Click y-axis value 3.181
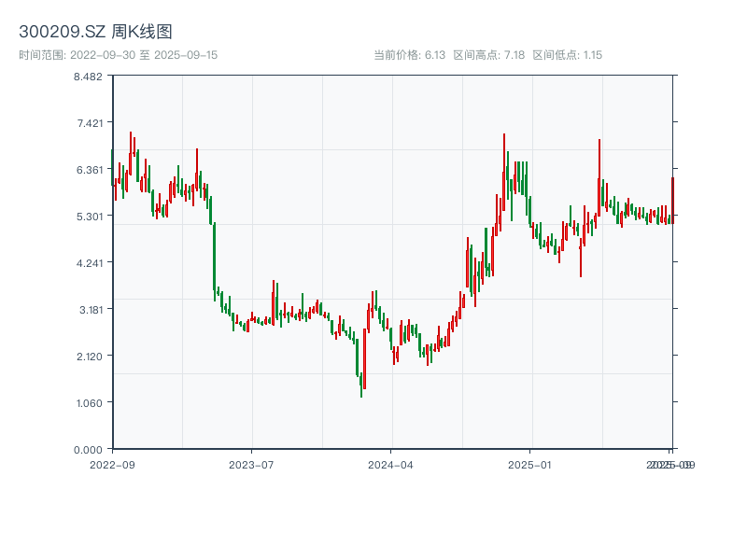 [91, 310]
